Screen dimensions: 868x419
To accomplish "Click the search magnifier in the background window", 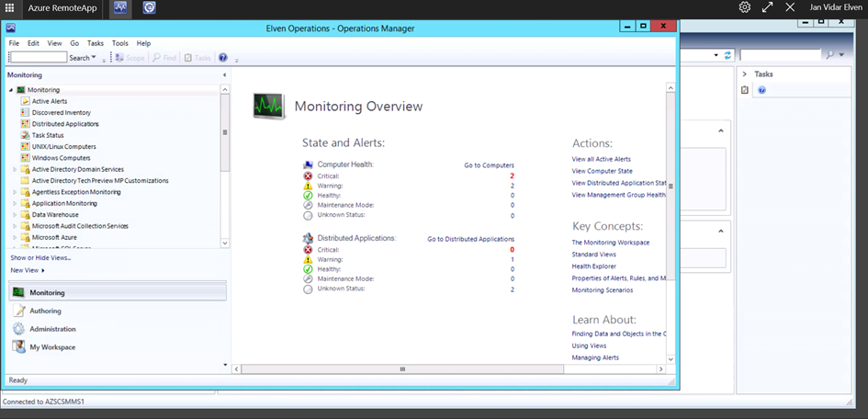I will pyautogui.click(x=829, y=55).
